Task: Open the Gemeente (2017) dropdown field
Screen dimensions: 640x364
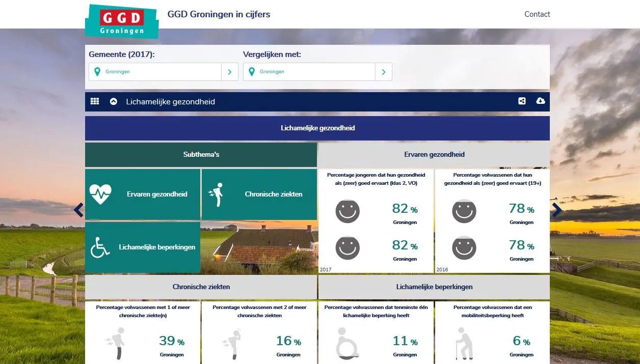Action: coord(155,72)
